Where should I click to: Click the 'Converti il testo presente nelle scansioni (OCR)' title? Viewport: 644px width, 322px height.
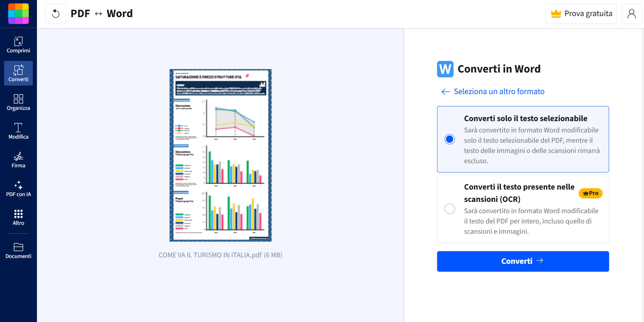point(519,193)
